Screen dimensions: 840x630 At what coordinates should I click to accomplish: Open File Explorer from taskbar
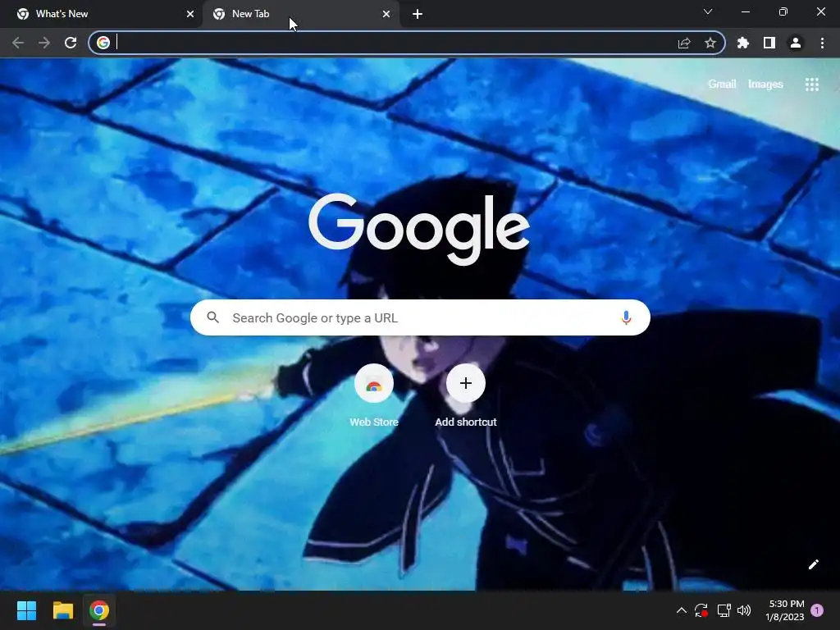coord(62,610)
